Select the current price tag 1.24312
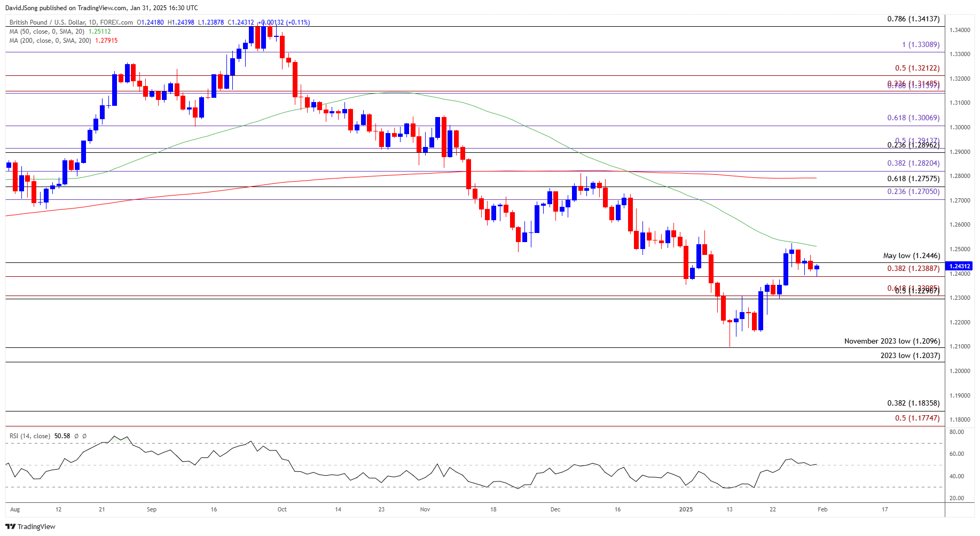The image size is (980, 536). point(959,266)
